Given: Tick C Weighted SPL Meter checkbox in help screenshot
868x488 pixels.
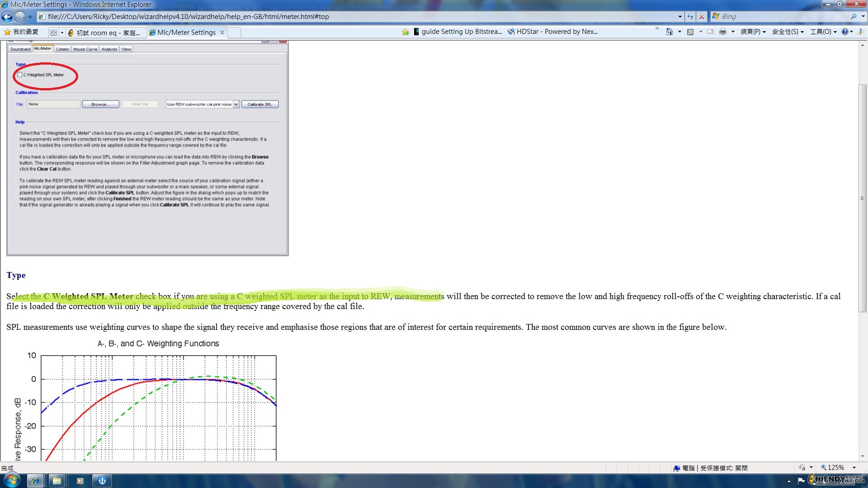Looking at the screenshot, I should (x=20, y=75).
